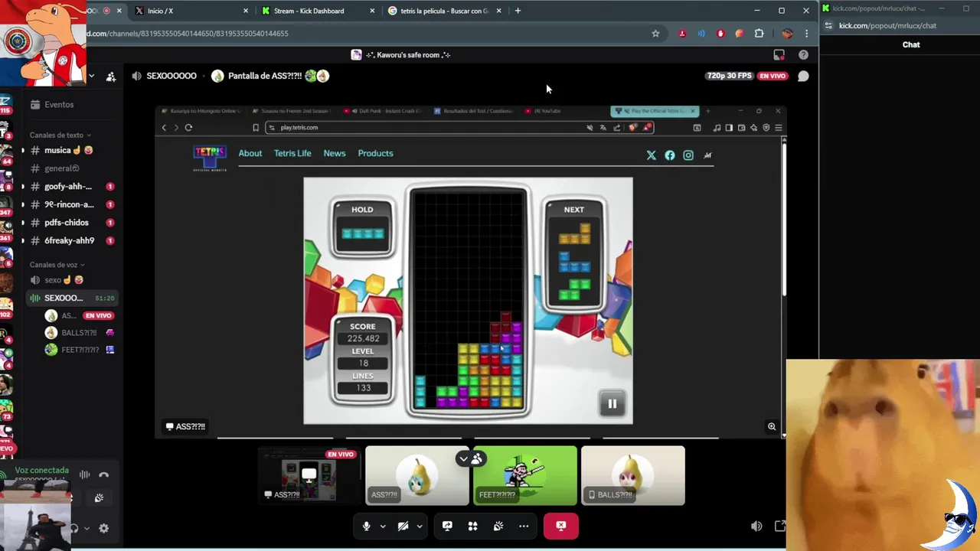Toggle camera on in call controls
The image size is (980, 551).
403,526
